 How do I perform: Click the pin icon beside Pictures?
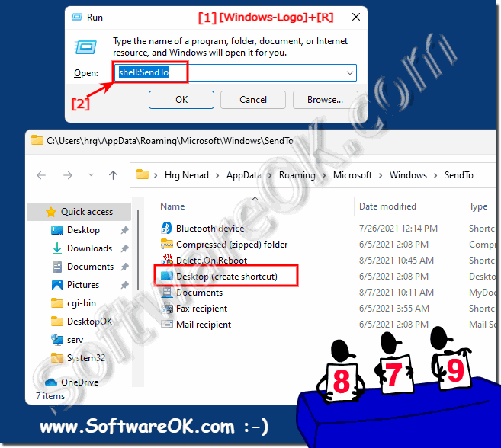pos(124,285)
